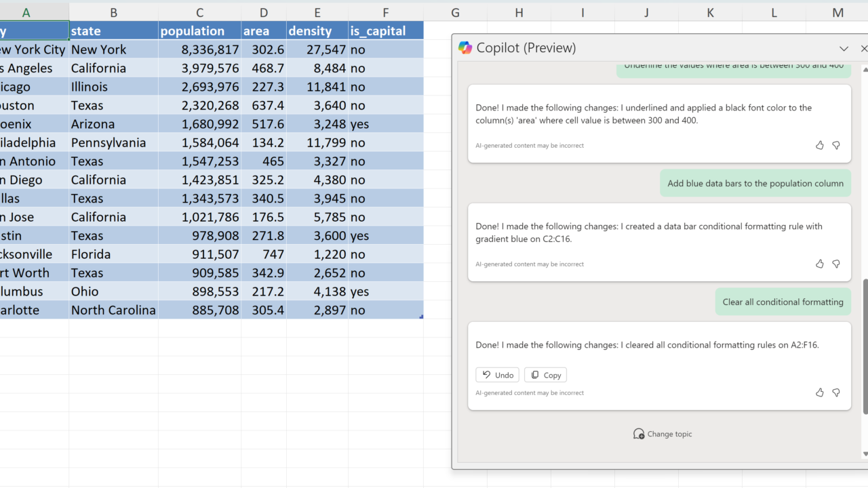Click the Copilot logo icon
The height and width of the screenshot is (488, 868).
tap(465, 47)
